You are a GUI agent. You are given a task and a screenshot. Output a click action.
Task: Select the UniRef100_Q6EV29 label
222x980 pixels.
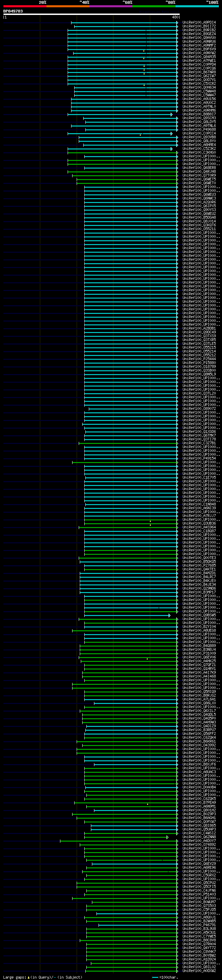point(199,864)
